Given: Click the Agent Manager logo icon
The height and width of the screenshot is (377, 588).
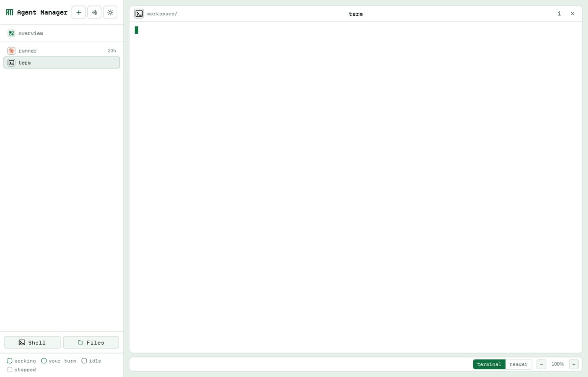Looking at the screenshot, I should pos(10,12).
